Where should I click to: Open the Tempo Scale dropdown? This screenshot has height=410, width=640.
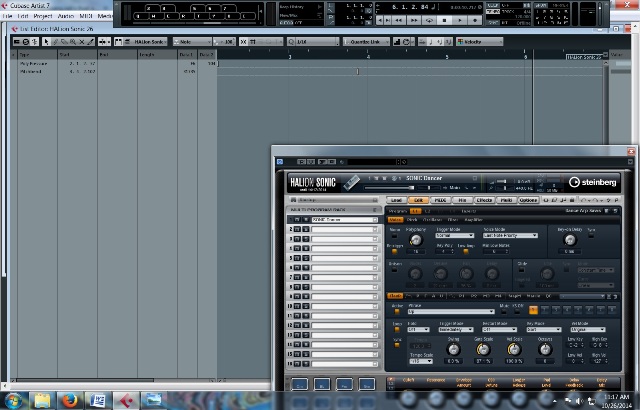(x=421, y=361)
